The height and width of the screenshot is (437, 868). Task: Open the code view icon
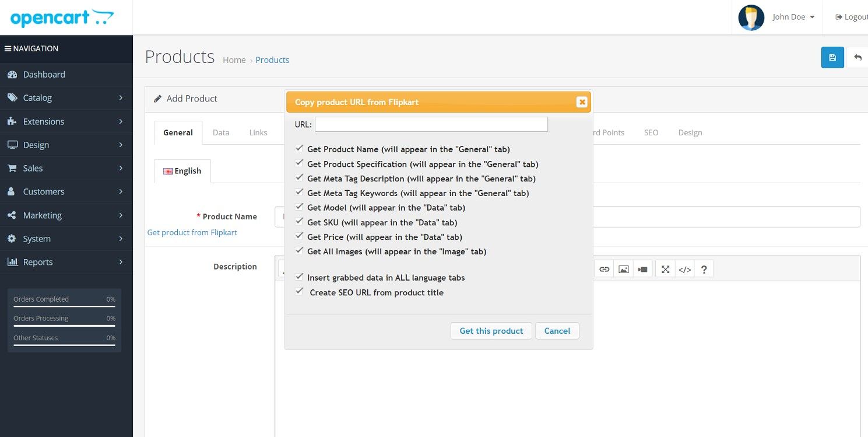point(684,269)
